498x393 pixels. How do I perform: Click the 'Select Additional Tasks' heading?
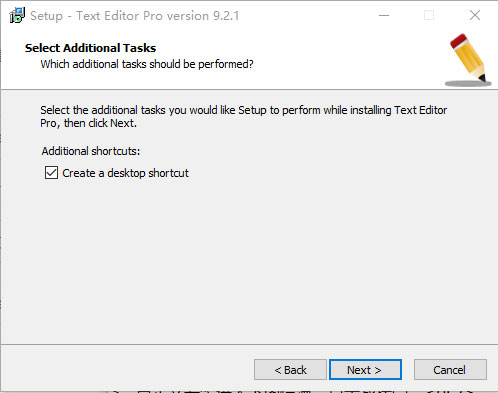click(x=90, y=48)
